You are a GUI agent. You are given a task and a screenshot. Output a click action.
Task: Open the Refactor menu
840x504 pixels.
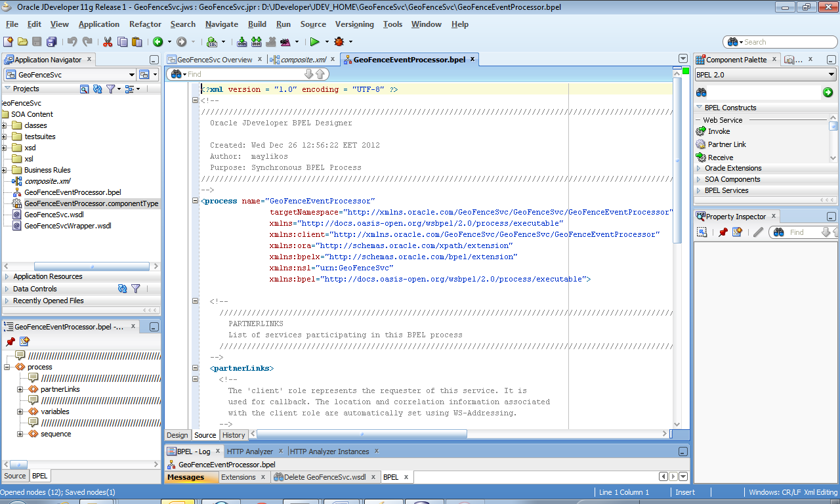tap(145, 24)
